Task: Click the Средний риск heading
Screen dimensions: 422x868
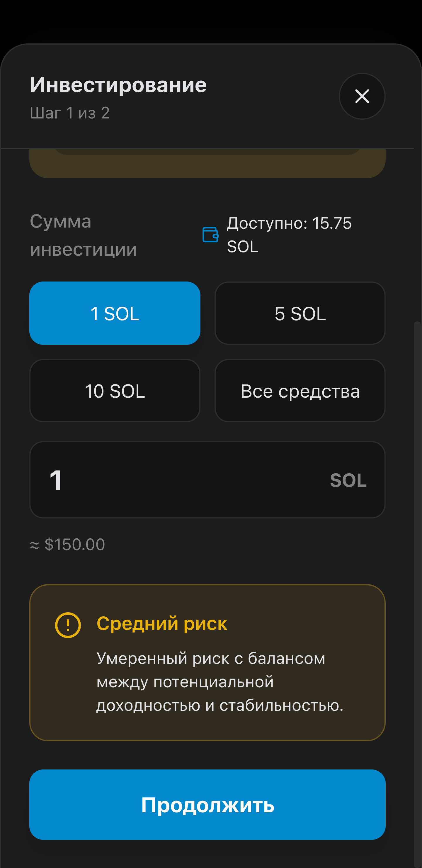Action: click(162, 623)
